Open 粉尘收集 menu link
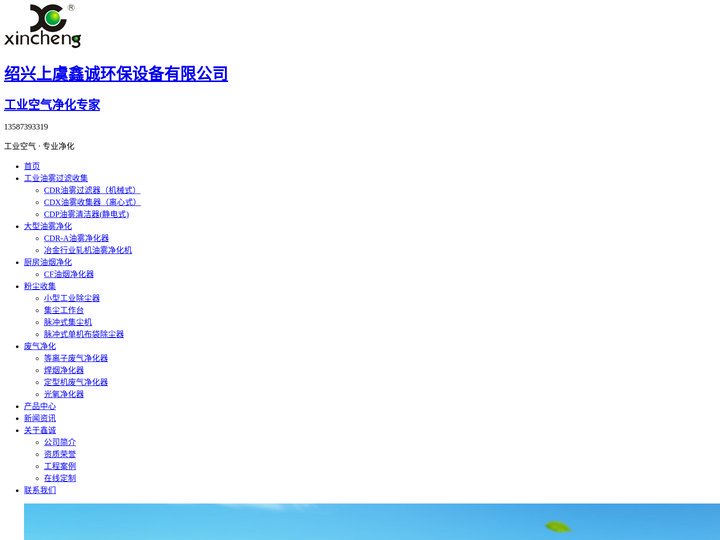This screenshot has width=720, height=540. pos(39,286)
